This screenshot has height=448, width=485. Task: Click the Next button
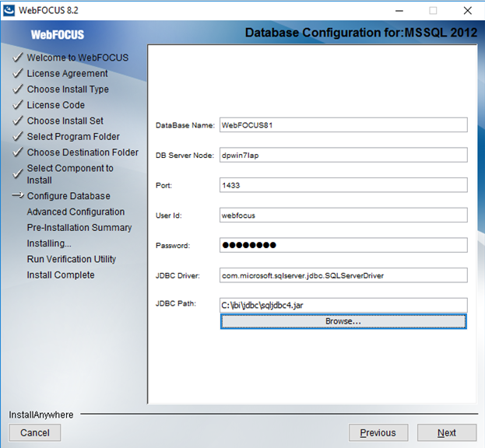click(447, 432)
